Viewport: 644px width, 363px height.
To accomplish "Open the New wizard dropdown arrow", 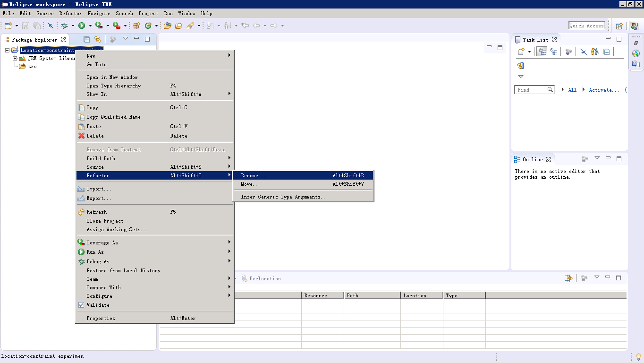I will click(17, 26).
